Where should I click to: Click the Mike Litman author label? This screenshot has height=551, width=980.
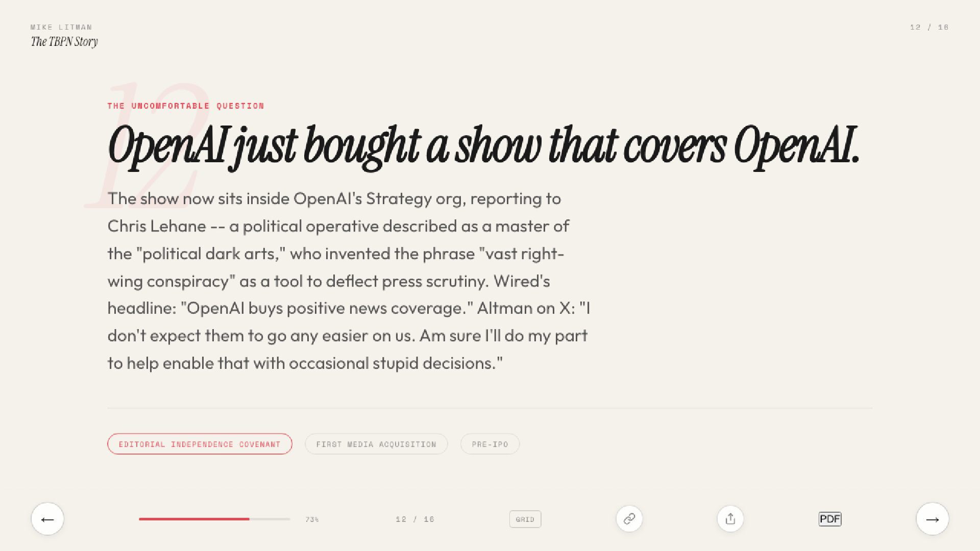[x=61, y=27]
